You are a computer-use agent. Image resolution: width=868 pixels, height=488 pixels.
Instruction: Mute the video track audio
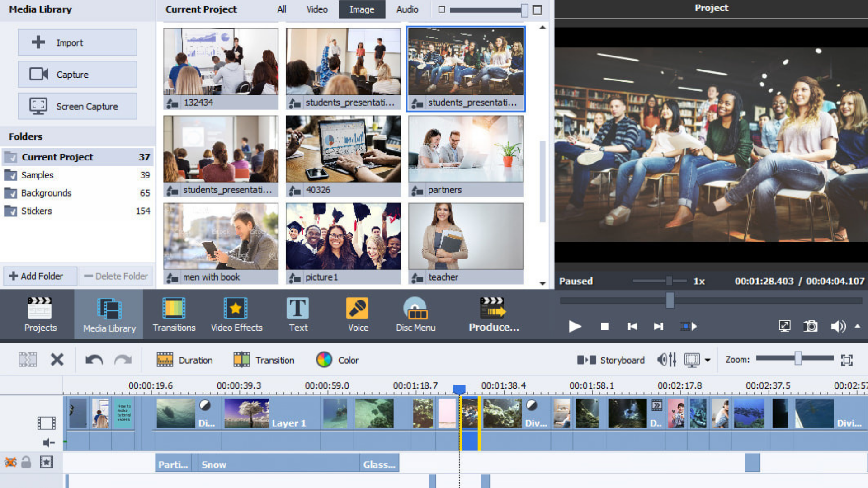[x=48, y=442]
